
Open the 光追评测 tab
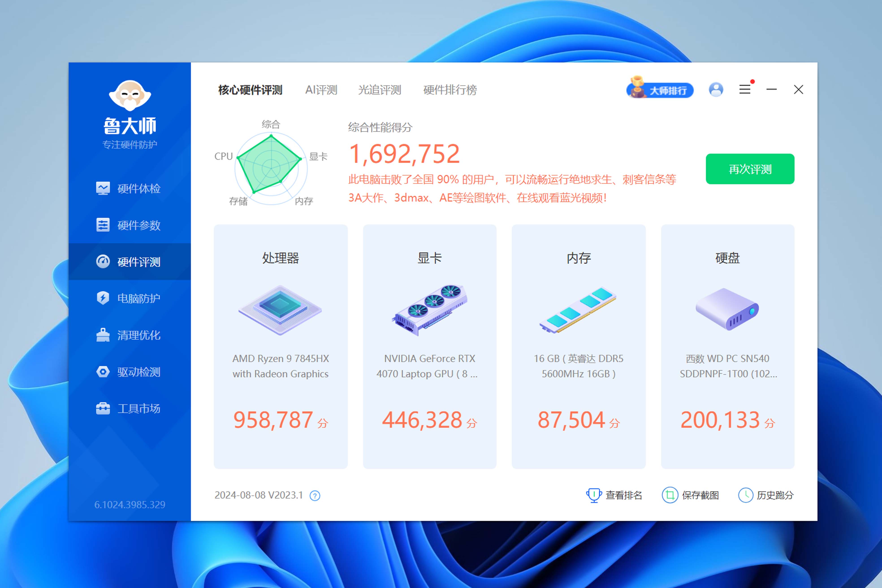pos(380,90)
